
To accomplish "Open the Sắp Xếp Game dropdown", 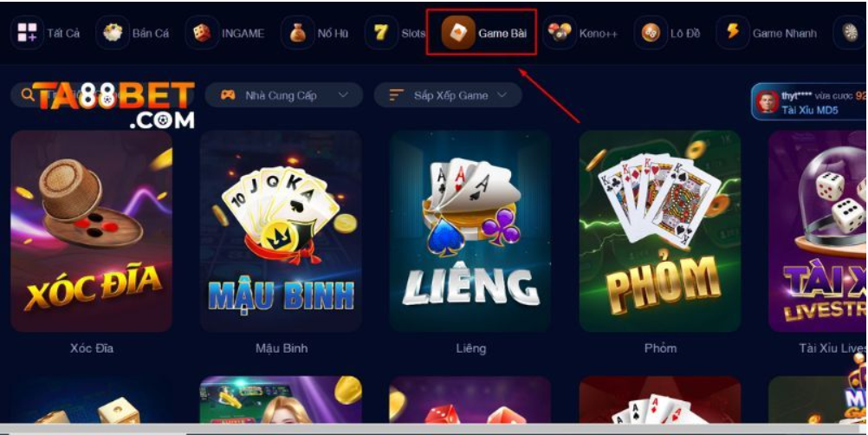I will click(448, 95).
